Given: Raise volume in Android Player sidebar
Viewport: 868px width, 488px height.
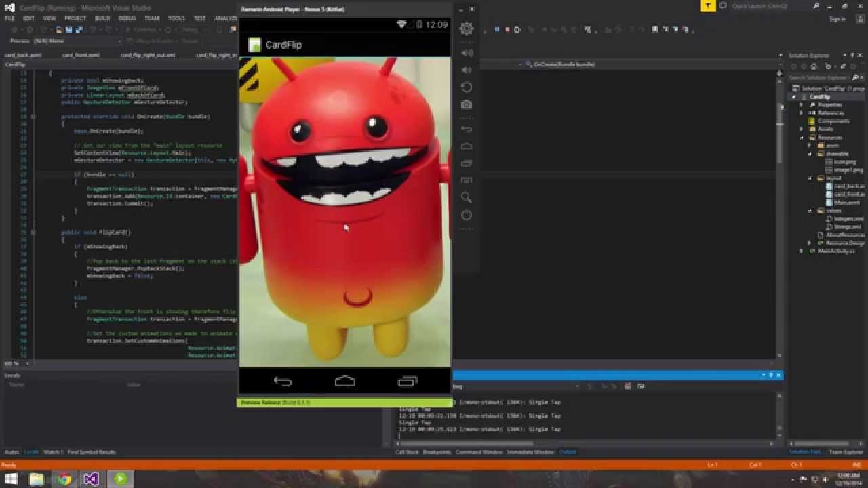Looking at the screenshot, I should pos(466,53).
